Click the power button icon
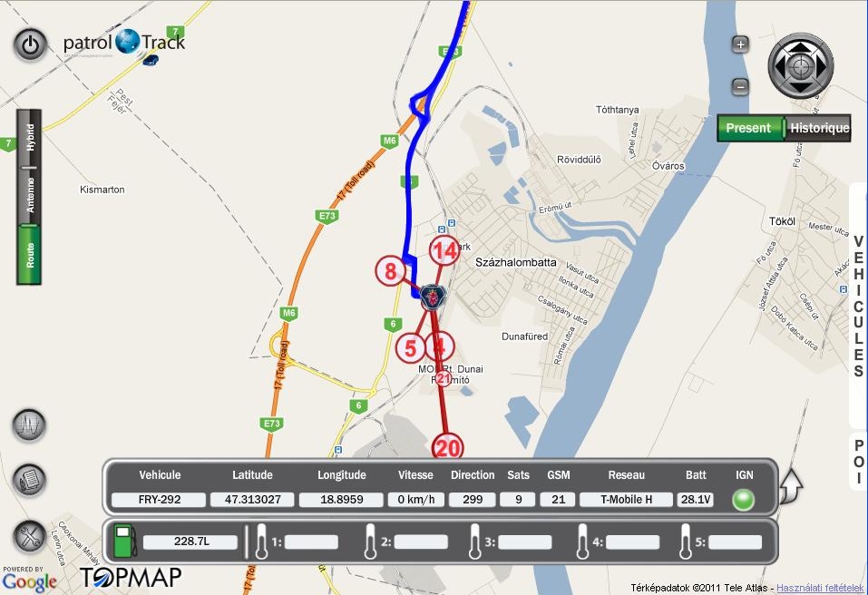 click(x=31, y=44)
